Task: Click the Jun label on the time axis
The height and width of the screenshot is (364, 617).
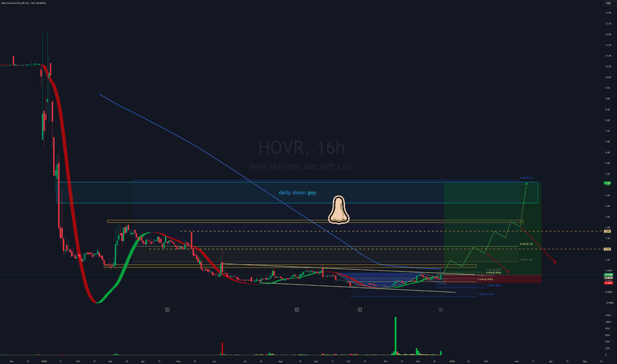Action: [214, 361]
